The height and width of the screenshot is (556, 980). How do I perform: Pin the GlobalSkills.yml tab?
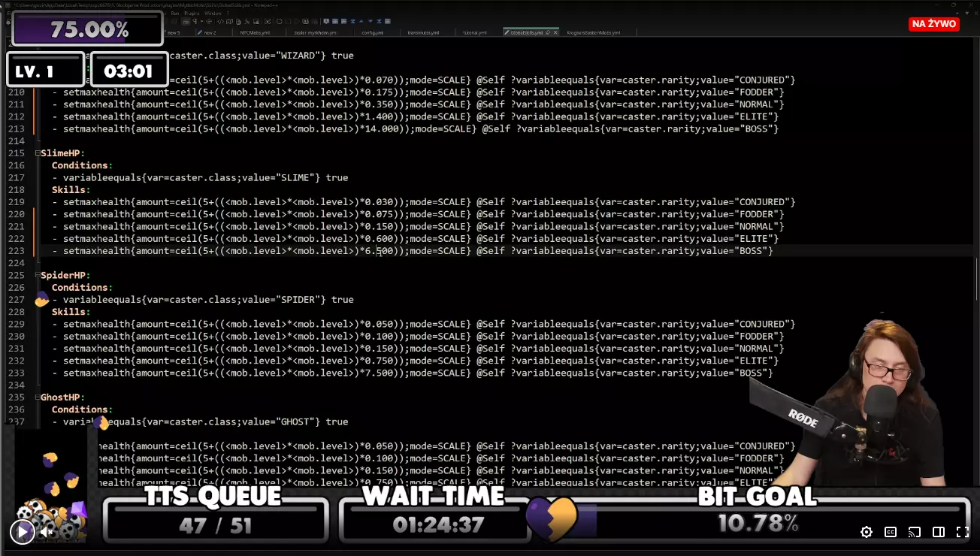click(x=547, y=33)
